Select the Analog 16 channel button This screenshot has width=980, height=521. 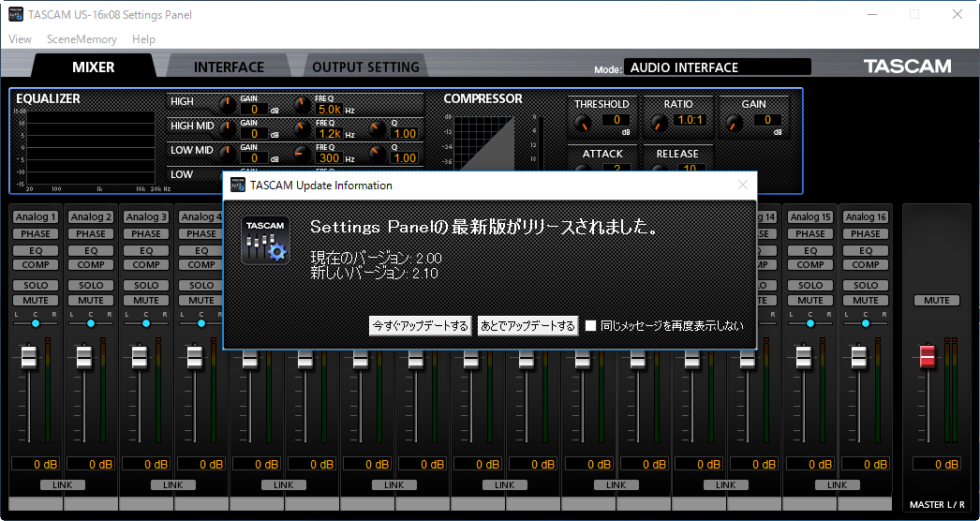point(866,217)
